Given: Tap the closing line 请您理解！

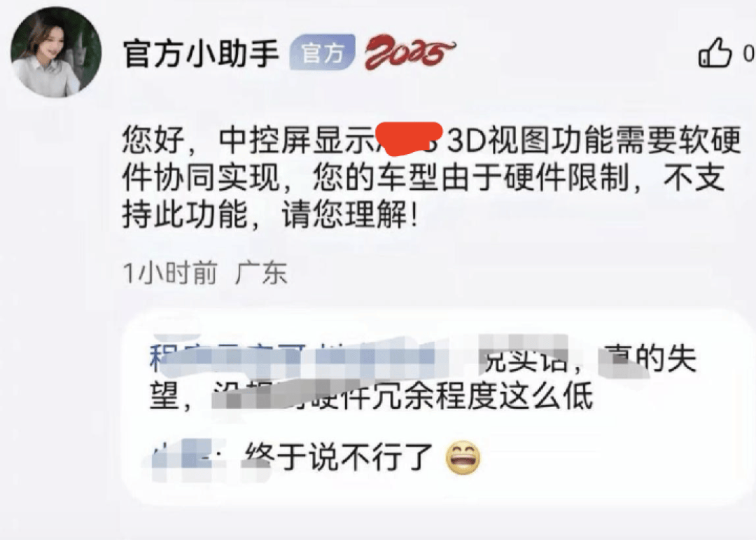Looking at the screenshot, I should tap(349, 215).
